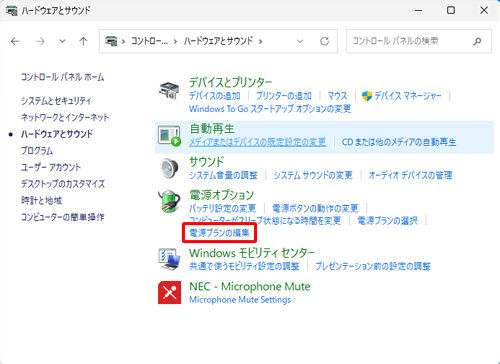Focus the コントロール パネルの検索 search box
This screenshot has width=500, height=364.
click(419, 41)
